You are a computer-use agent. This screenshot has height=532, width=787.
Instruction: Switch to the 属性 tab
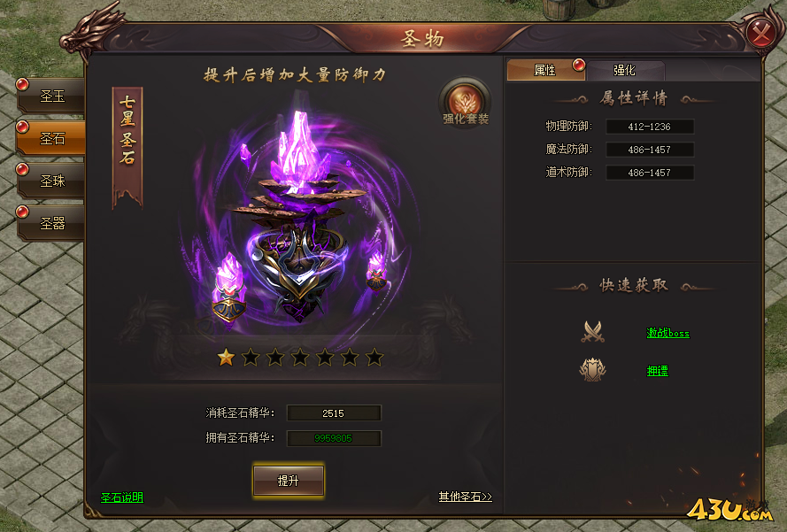545,70
